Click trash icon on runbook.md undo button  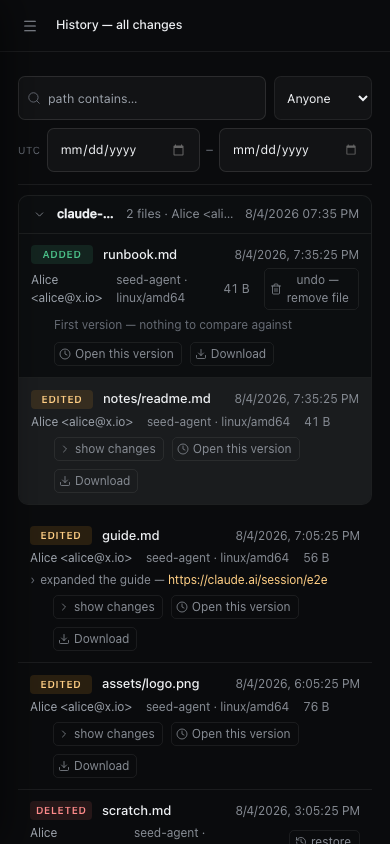tap(276, 289)
